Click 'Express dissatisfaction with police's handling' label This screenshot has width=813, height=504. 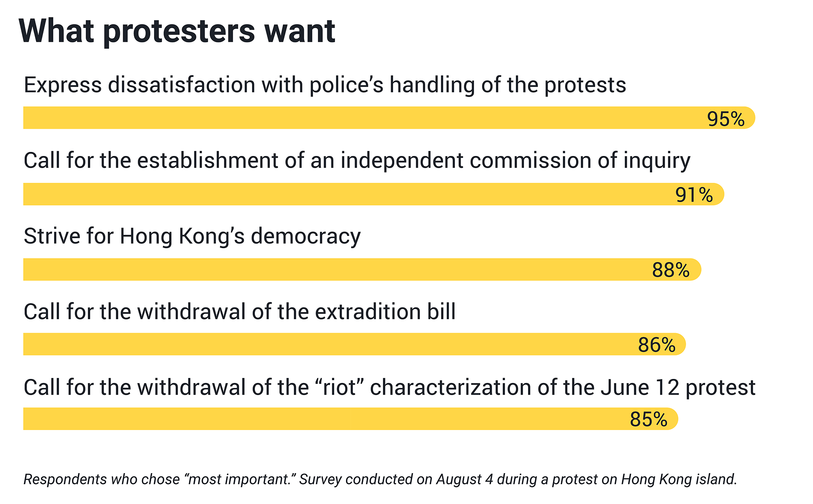pos(325,85)
